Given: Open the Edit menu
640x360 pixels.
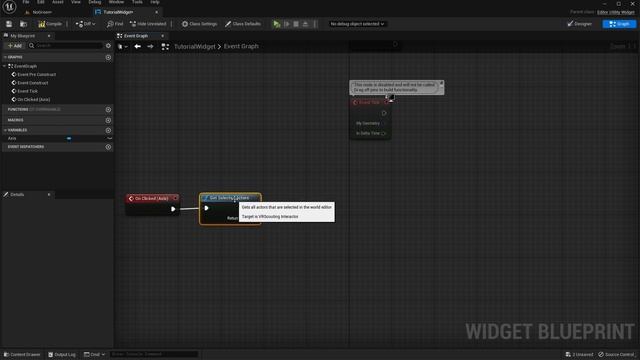Looking at the screenshot, I should tap(41, 2).
